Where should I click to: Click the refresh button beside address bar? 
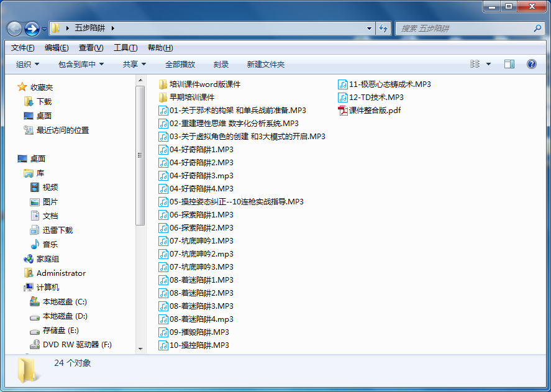(383, 28)
